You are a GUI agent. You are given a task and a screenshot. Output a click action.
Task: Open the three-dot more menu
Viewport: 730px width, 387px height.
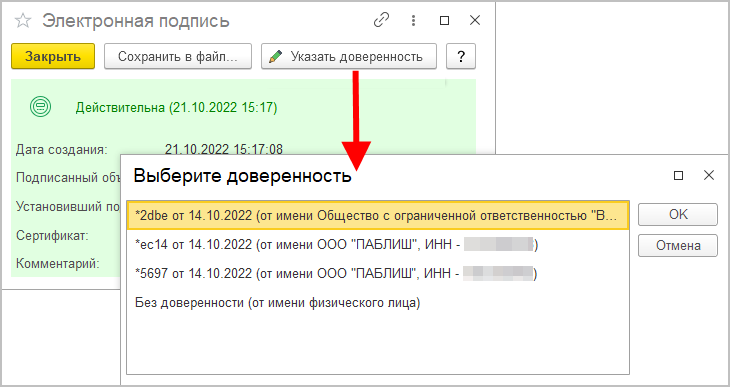coord(413,20)
